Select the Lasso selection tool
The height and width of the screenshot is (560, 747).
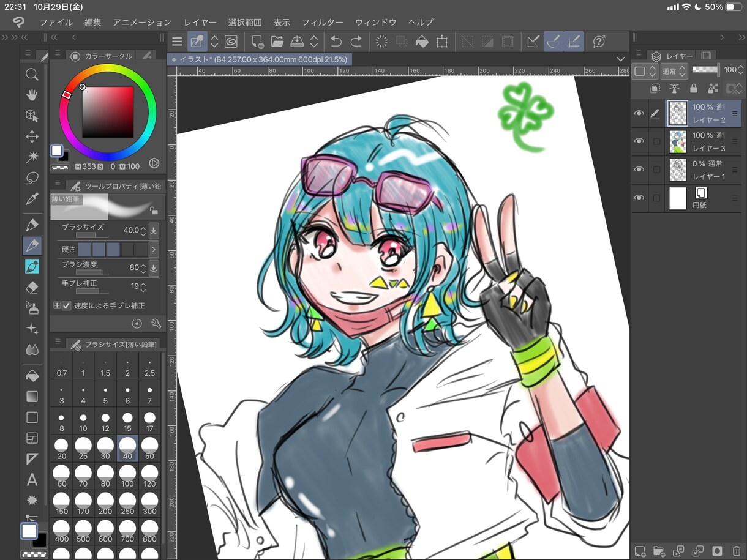(32, 178)
